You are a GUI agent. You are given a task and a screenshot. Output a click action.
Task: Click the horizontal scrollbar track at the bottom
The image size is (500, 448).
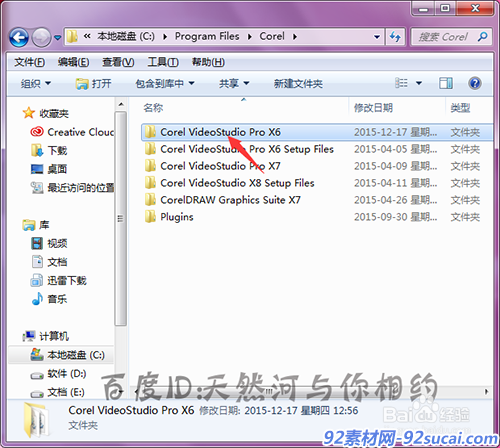[310, 391]
